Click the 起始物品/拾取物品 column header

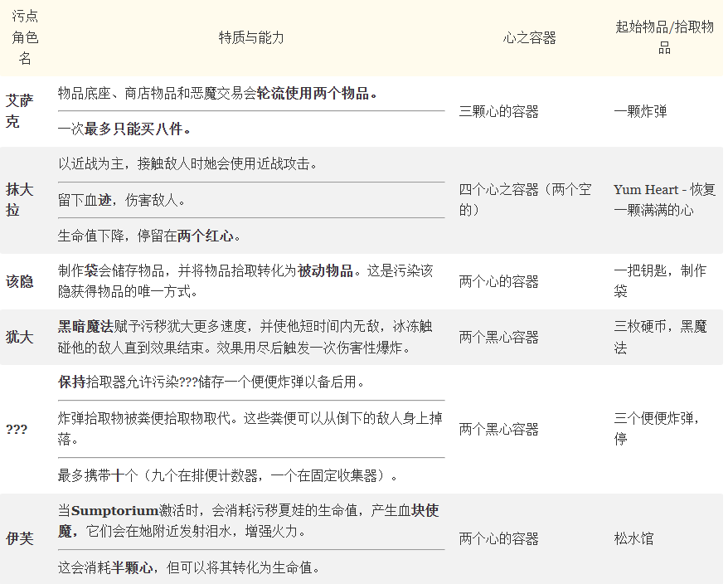click(664, 38)
